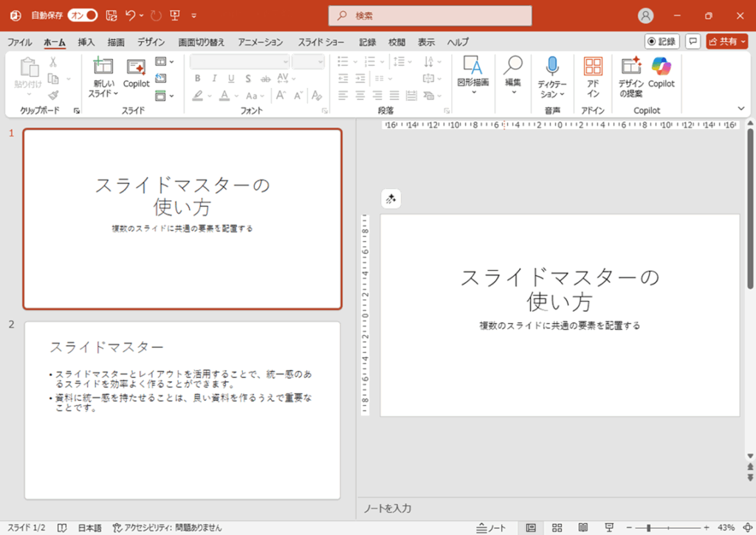
Task: Click the Dictation microphone icon
Action: [551, 66]
